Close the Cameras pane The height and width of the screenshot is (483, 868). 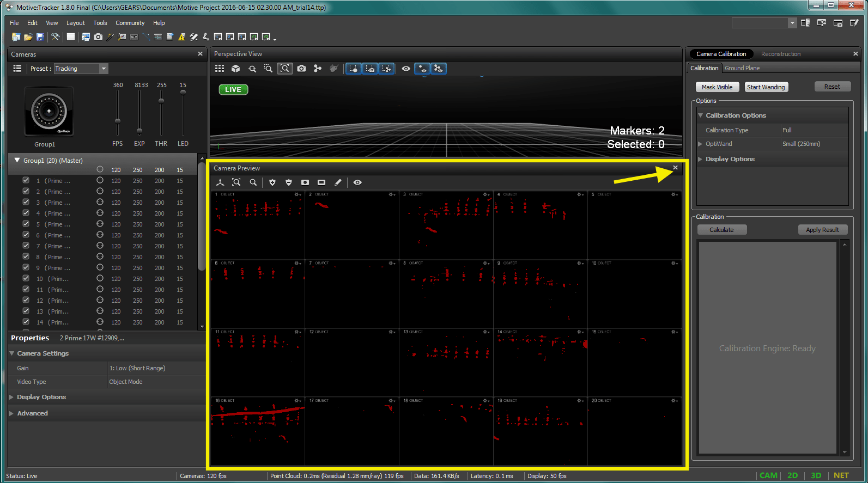point(200,54)
